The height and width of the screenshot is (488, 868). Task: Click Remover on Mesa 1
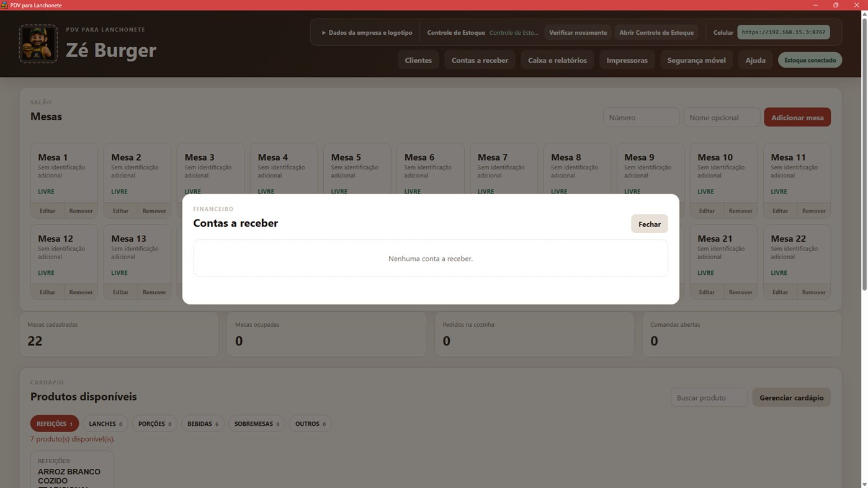(81, 211)
